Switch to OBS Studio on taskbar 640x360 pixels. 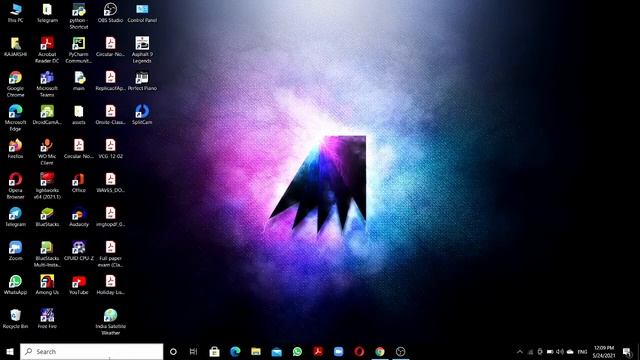click(x=401, y=351)
